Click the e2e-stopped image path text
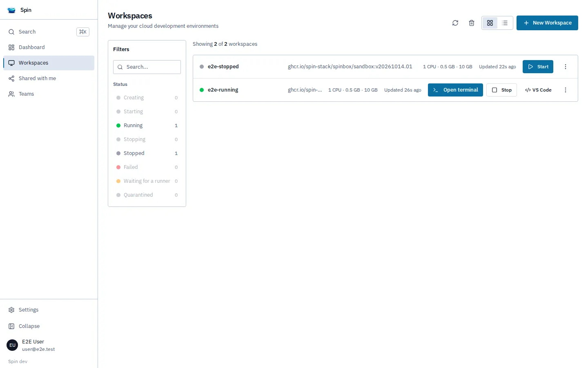The image size is (588, 368). tap(350, 67)
